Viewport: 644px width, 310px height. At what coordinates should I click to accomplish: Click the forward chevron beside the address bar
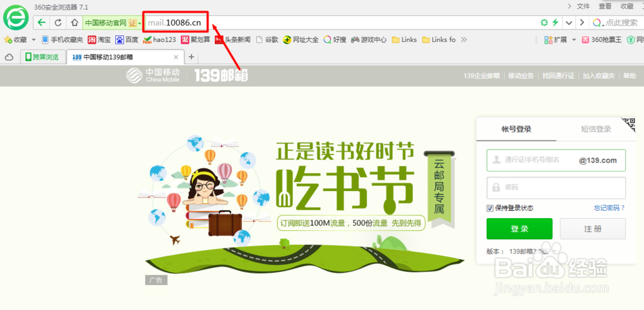[582, 23]
